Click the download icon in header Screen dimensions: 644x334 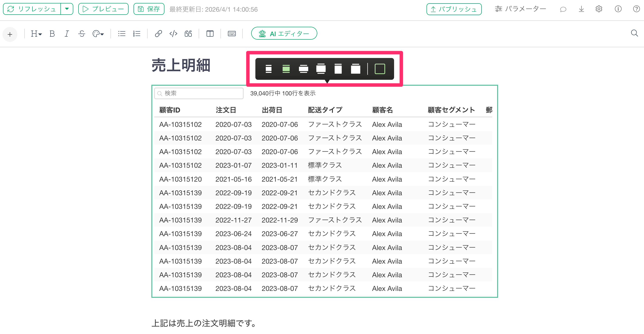coord(581,9)
